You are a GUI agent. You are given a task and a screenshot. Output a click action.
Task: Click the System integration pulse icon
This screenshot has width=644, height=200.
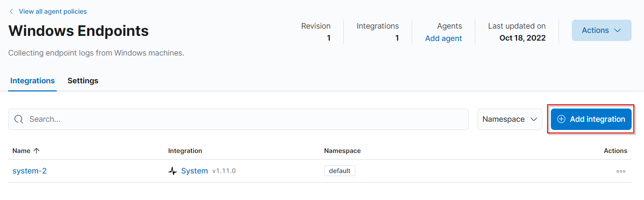click(173, 171)
